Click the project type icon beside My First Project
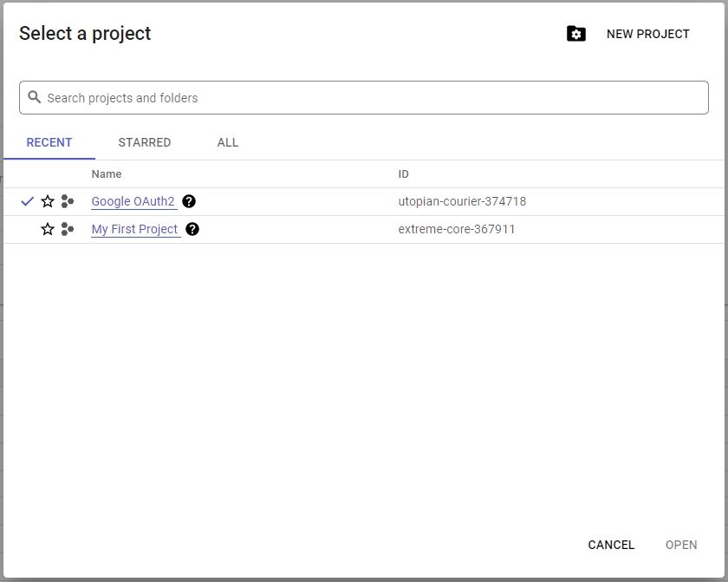 tap(68, 229)
